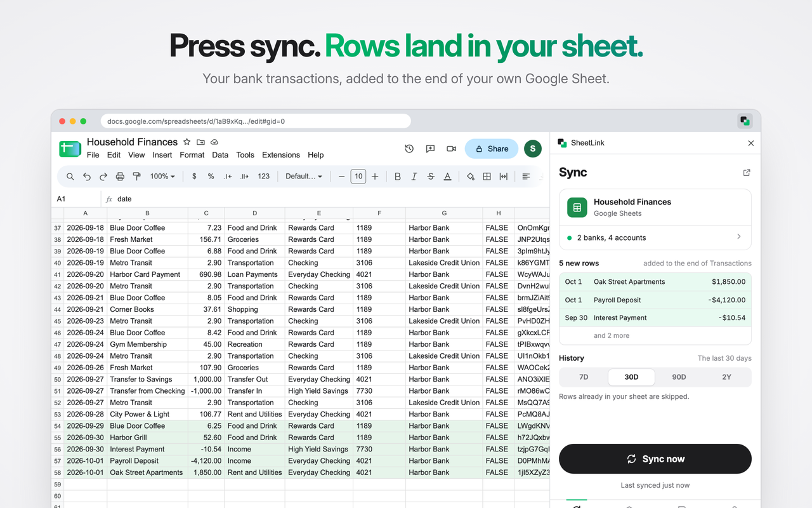Open the Household Finances sheet card
812x508 pixels.
(655, 208)
